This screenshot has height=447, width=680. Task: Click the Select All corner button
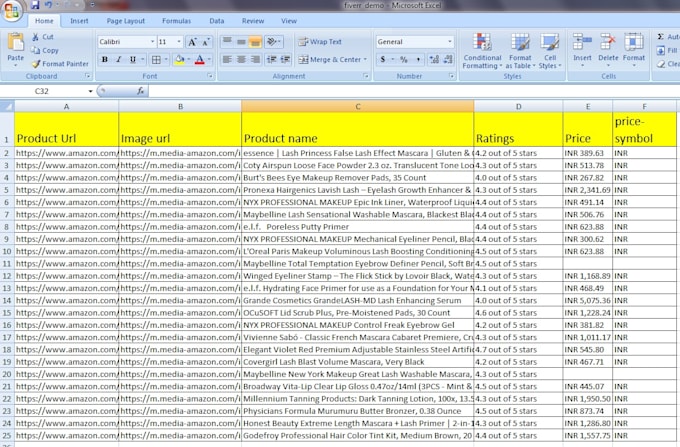point(7,106)
